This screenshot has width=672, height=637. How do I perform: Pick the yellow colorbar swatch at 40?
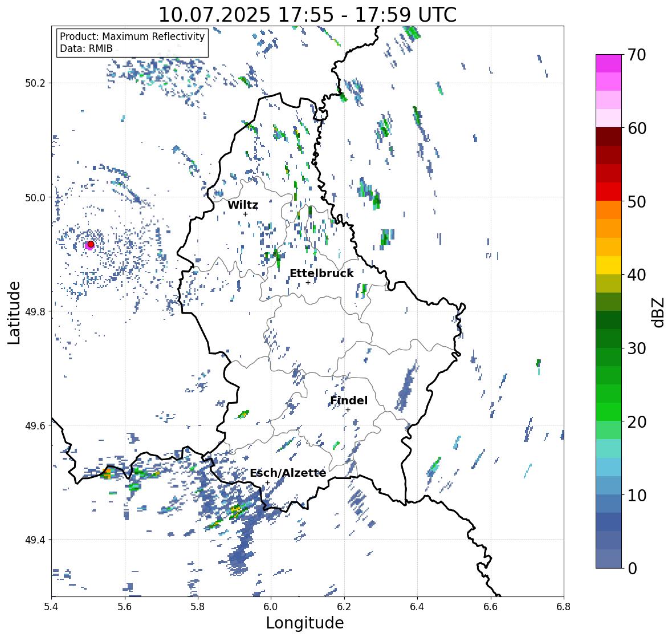pos(609,265)
